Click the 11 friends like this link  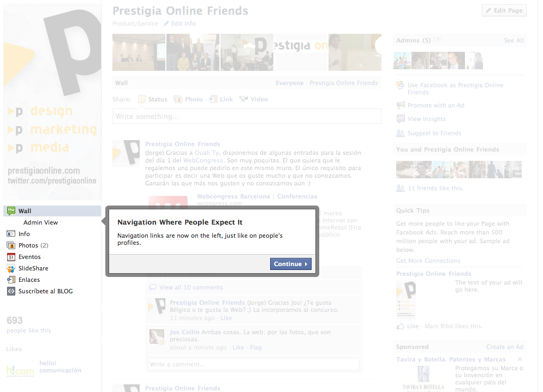[x=435, y=188]
